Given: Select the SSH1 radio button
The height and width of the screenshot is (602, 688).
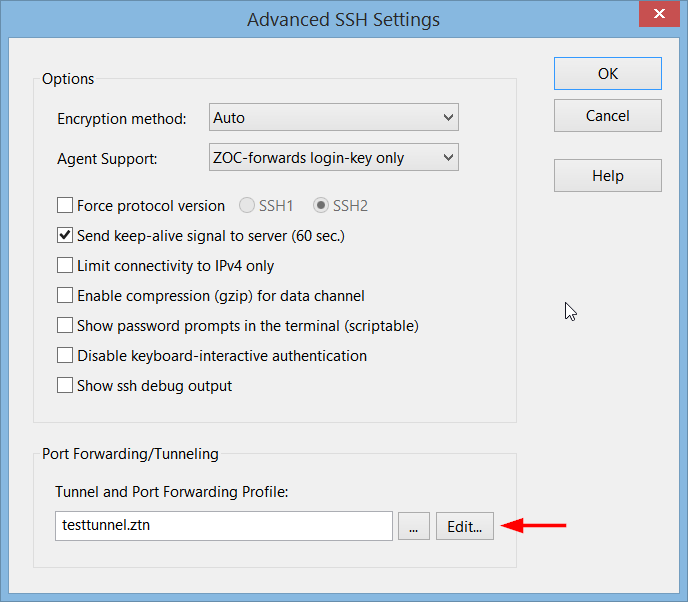Looking at the screenshot, I should (x=248, y=206).
